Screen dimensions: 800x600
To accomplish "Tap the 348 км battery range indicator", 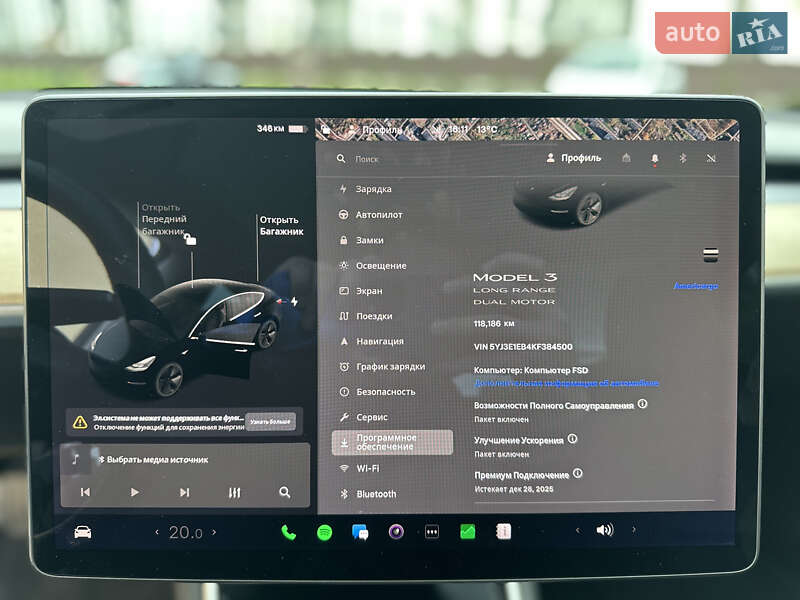I will tap(281, 129).
